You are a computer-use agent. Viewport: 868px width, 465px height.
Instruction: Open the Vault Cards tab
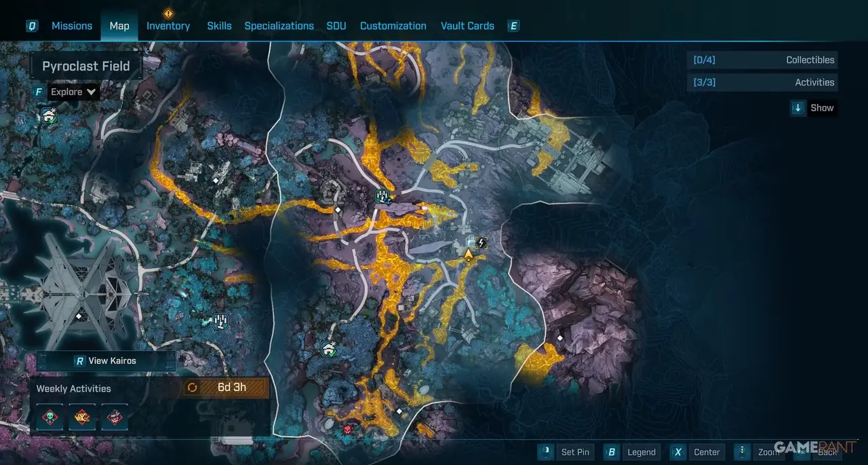pyautogui.click(x=467, y=26)
